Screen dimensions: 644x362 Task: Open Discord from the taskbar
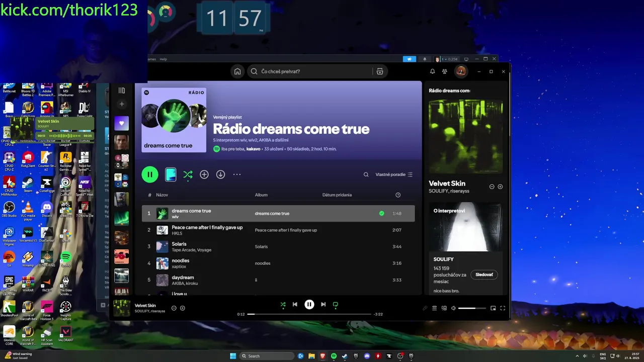[367, 356]
